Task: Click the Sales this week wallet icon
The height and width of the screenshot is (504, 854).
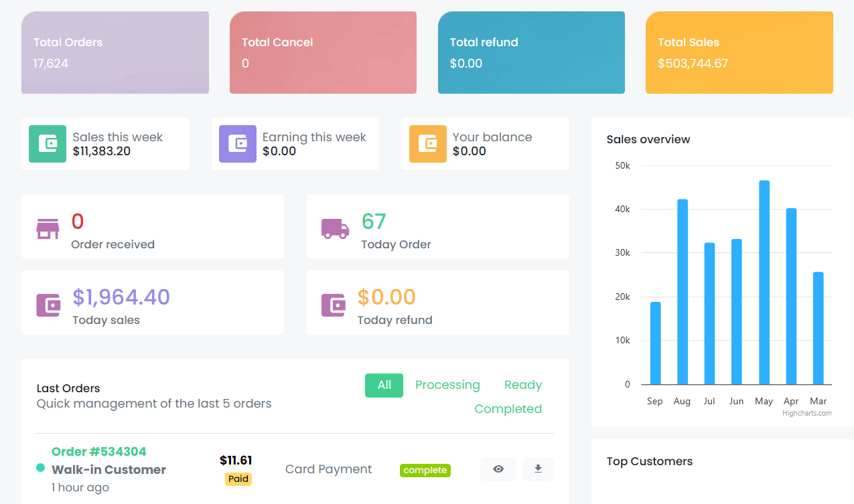Action: (48, 144)
